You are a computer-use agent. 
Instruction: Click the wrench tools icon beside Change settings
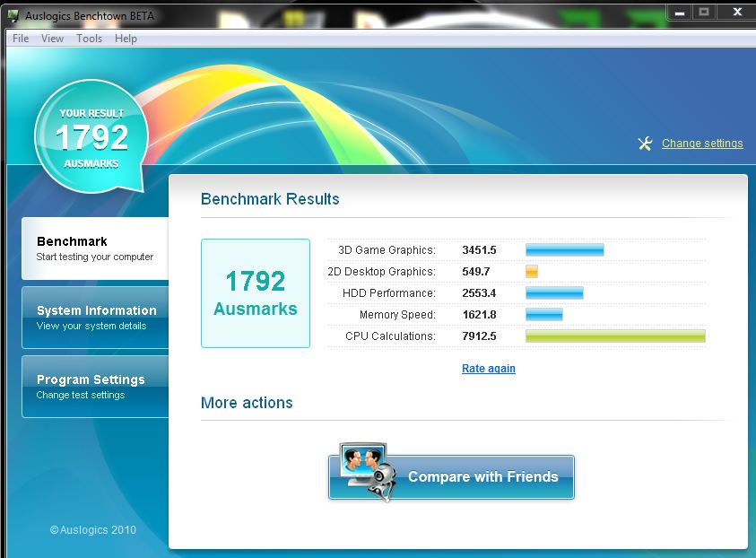(x=645, y=144)
